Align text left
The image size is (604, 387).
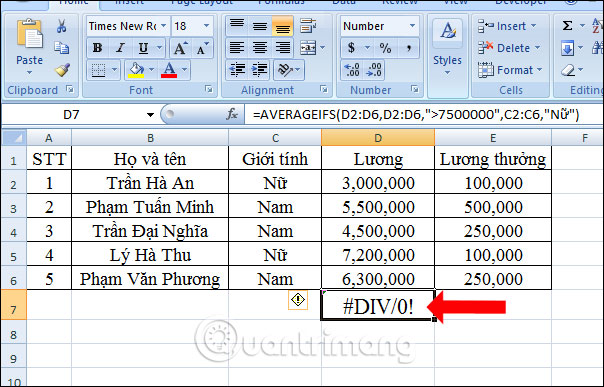[237, 48]
